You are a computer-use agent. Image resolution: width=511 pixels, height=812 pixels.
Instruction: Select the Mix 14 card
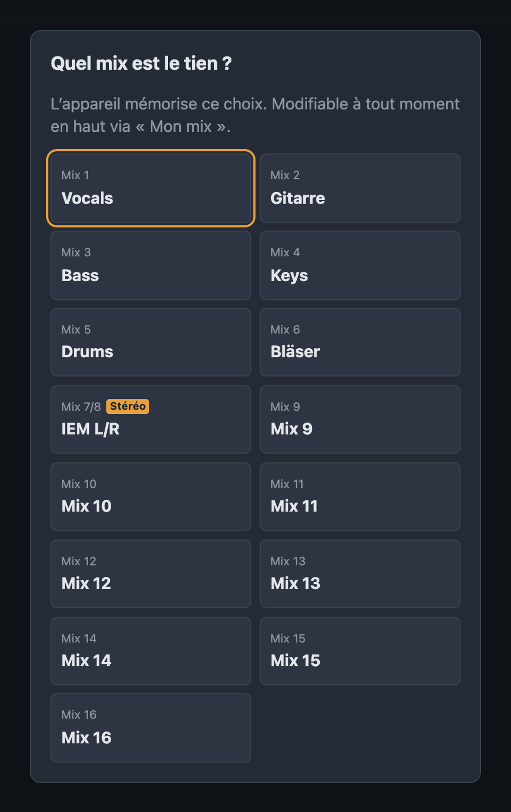[x=151, y=651]
